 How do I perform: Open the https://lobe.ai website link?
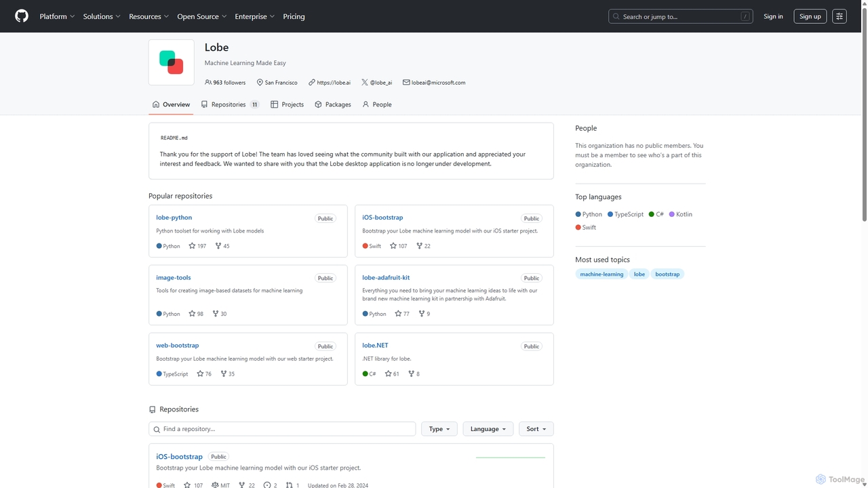(x=334, y=83)
